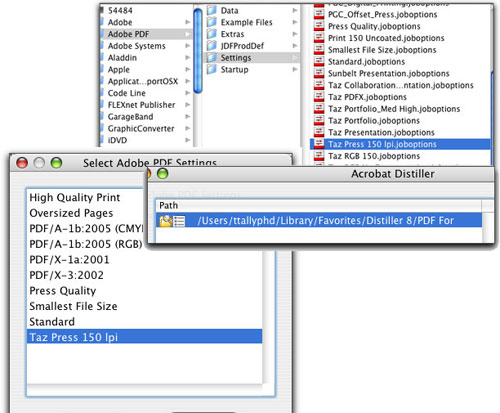Image resolution: width=500 pixels, height=413 pixels.
Task: Click the Path column header in Distiller
Action: pyautogui.click(x=318, y=205)
